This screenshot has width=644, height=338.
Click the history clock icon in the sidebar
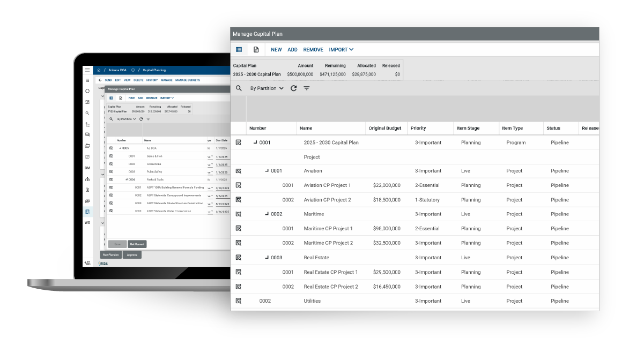(87, 91)
